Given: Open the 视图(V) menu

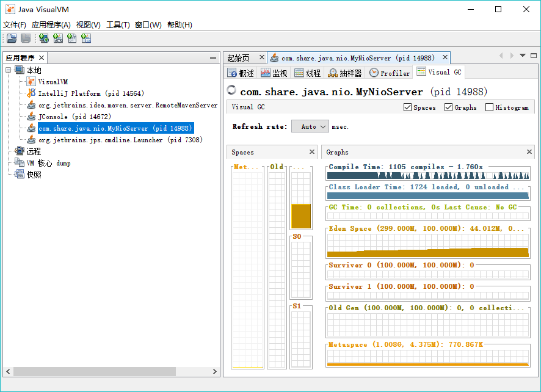Looking at the screenshot, I should (x=89, y=25).
